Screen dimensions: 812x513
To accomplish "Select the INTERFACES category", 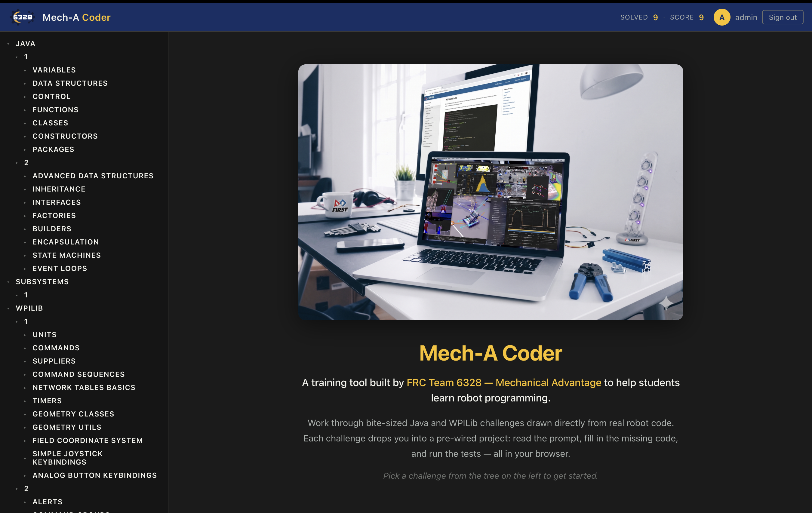I will [57, 202].
